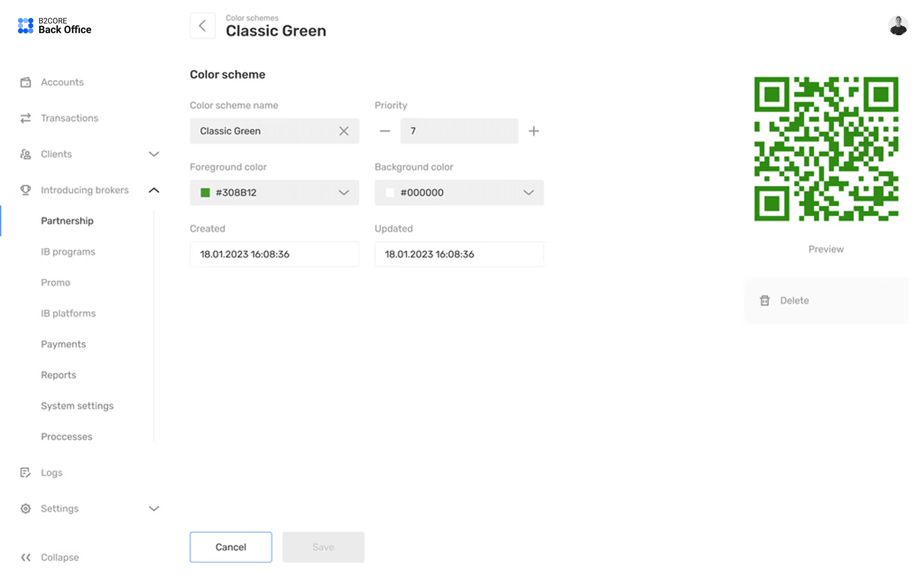Click the Classic Green page title
The height and width of the screenshot is (578, 924).
coord(276,31)
